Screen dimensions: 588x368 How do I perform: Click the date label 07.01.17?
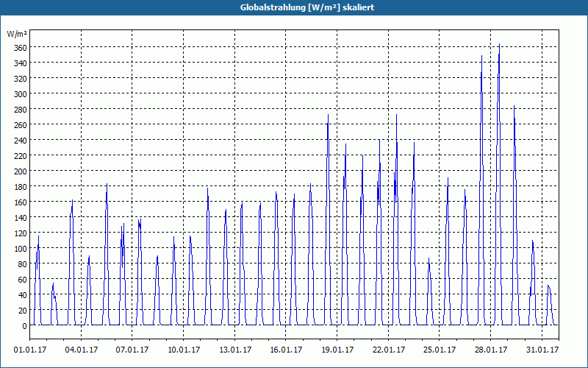132,350
